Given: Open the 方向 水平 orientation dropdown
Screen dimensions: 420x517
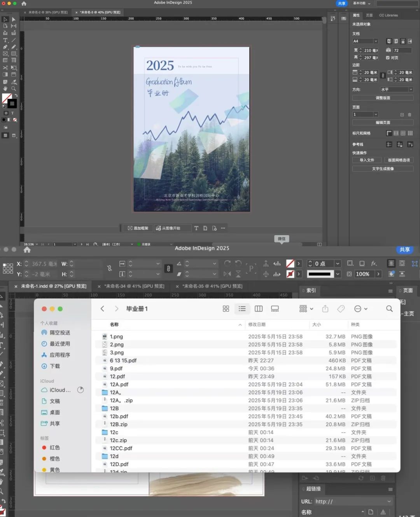Looking at the screenshot, I should (x=397, y=90).
